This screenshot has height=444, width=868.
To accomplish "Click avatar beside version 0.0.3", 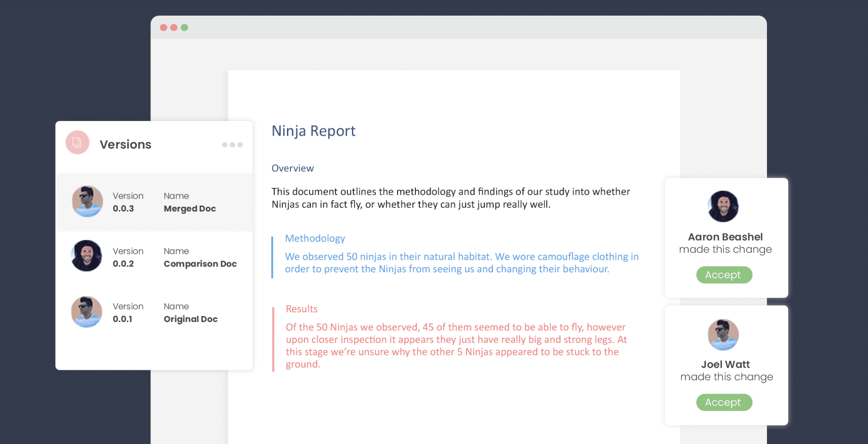I will pyautogui.click(x=87, y=202).
